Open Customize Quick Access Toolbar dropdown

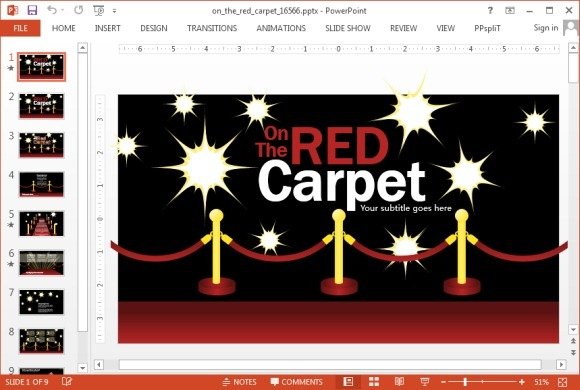coord(114,11)
